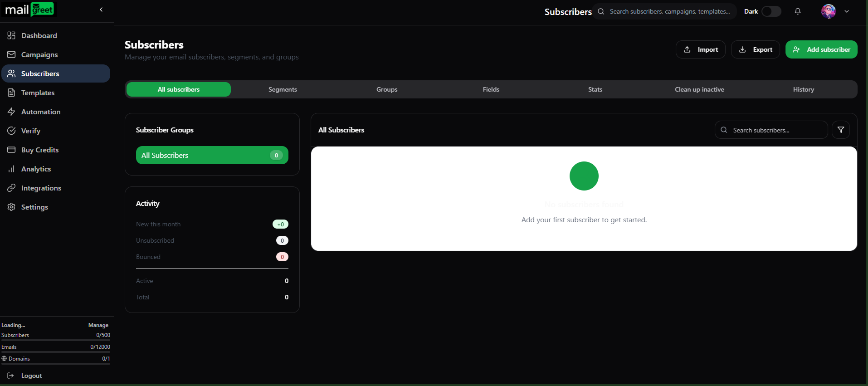868x386 pixels.
Task: Click the 'Loading...' text in sidebar
Action: [x=13, y=325]
